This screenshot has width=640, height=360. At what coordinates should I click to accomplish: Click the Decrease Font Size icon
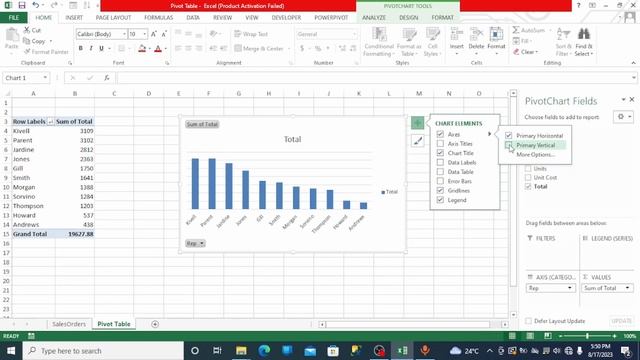(164, 34)
